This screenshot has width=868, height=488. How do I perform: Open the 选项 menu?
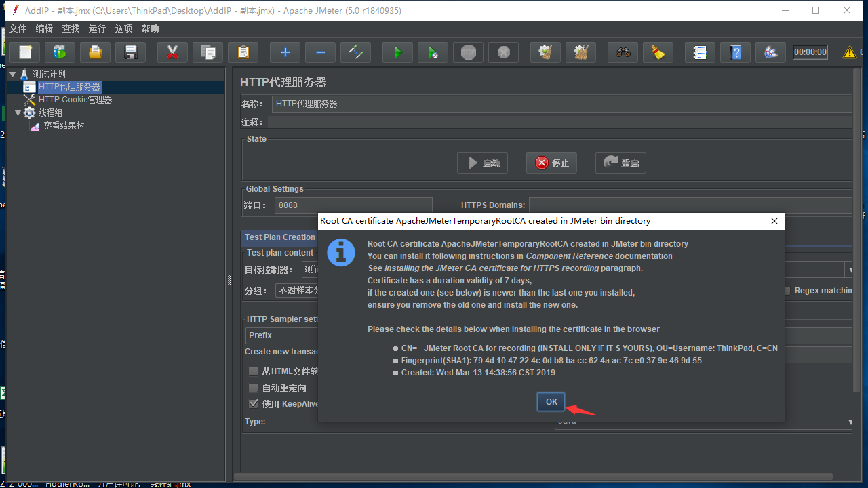pos(123,28)
